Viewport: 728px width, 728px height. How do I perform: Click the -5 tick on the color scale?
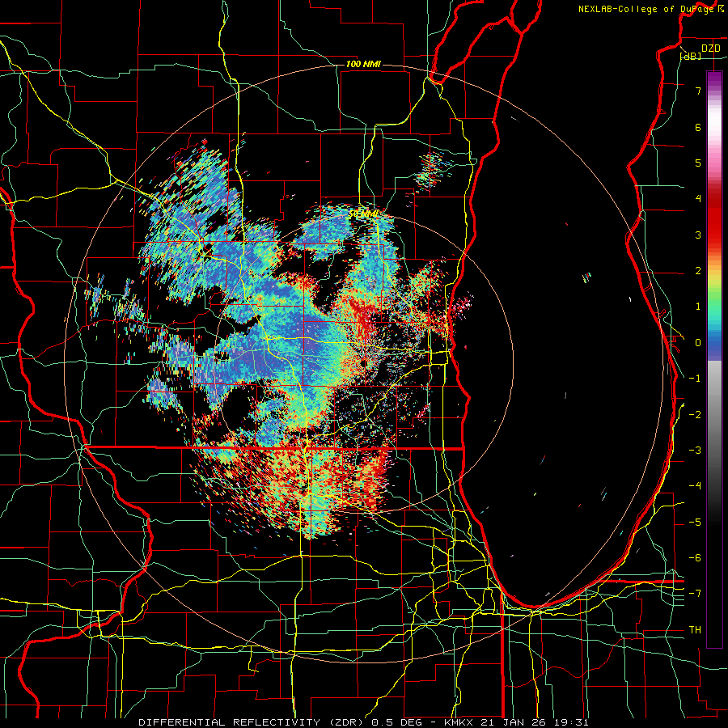tap(695, 523)
